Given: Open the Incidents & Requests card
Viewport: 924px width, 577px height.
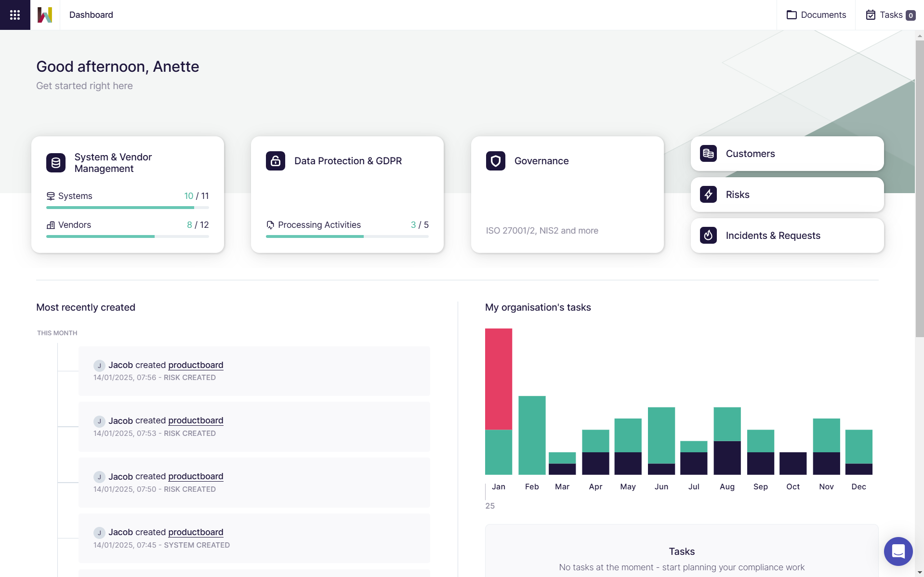Looking at the screenshot, I should pos(787,236).
